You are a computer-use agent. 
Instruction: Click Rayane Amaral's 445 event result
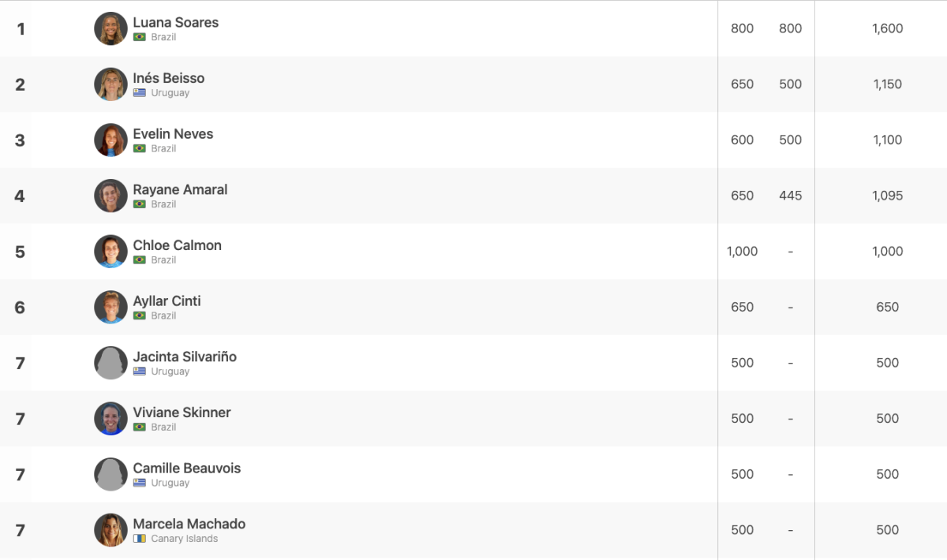790,196
